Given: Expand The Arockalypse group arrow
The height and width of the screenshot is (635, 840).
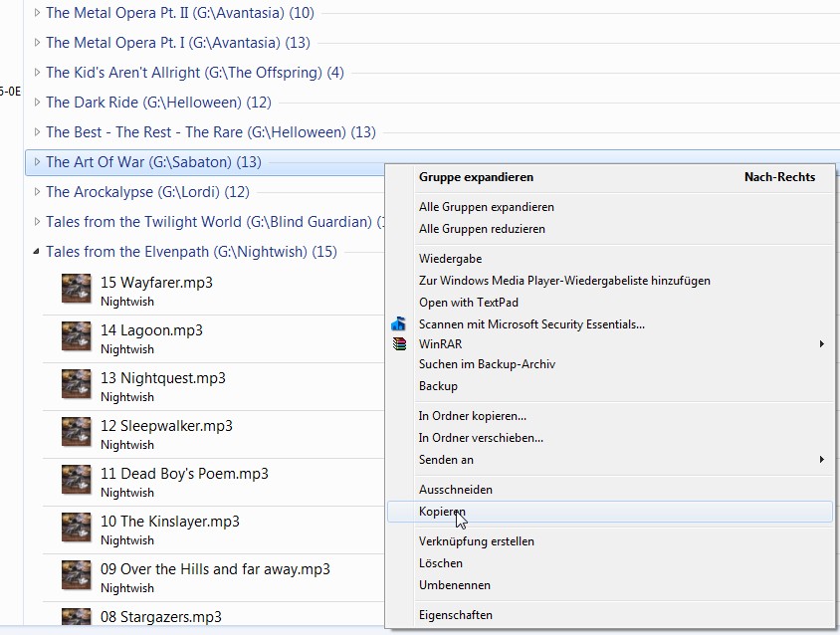Looking at the screenshot, I should pyautogui.click(x=37, y=191).
